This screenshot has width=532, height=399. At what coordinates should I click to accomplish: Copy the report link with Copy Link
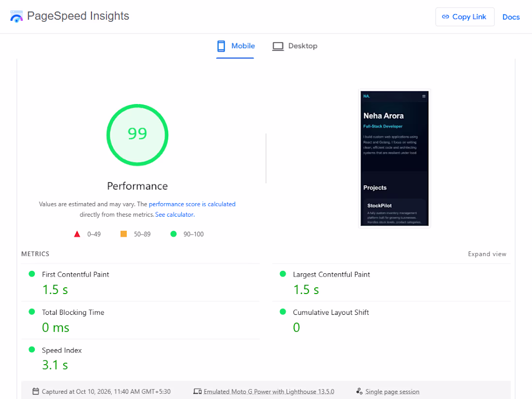[465, 16]
